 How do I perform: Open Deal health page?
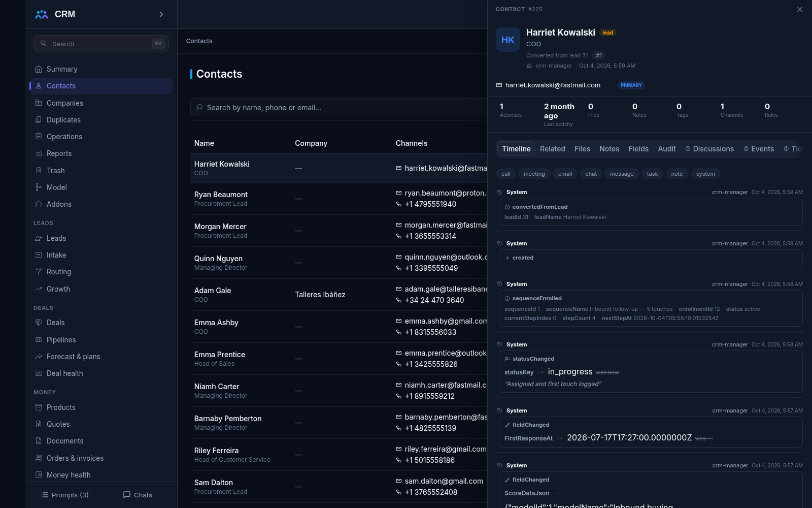click(101, 373)
